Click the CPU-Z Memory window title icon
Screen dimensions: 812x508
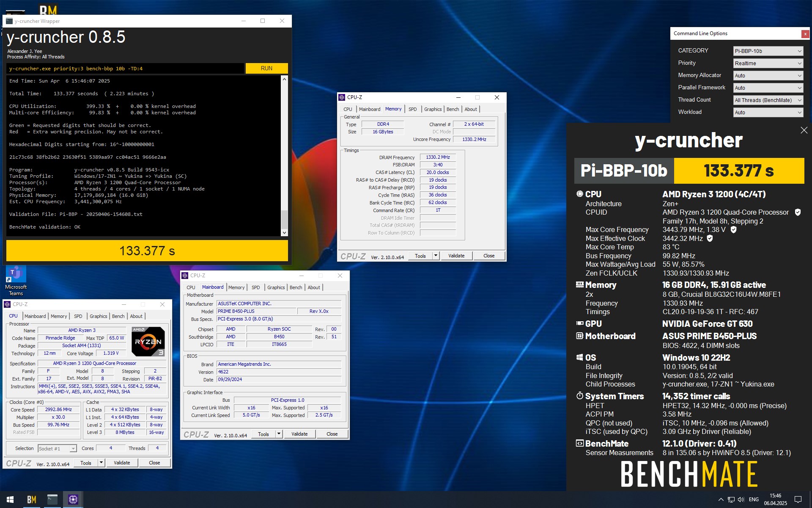coord(342,97)
